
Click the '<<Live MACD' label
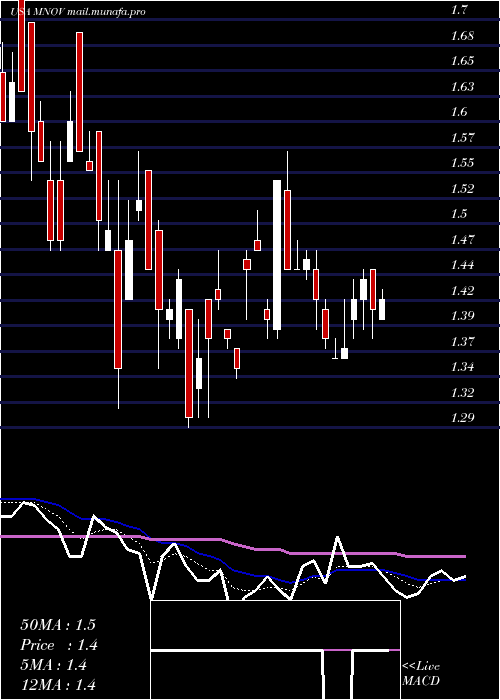pos(421,674)
